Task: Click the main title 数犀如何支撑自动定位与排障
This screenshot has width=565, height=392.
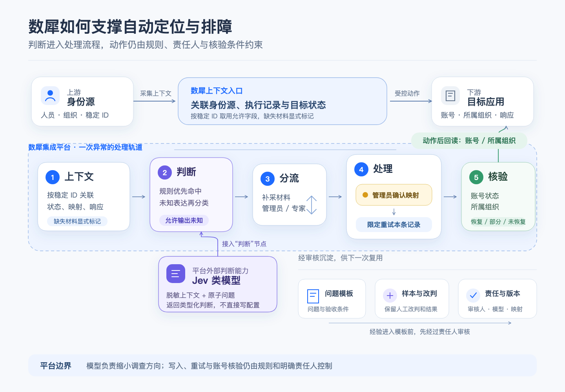Action: tap(130, 27)
